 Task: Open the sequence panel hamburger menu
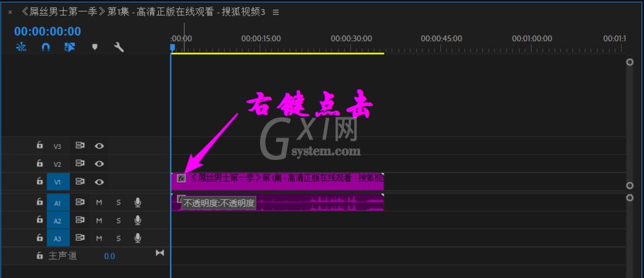pyautogui.click(x=276, y=12)
